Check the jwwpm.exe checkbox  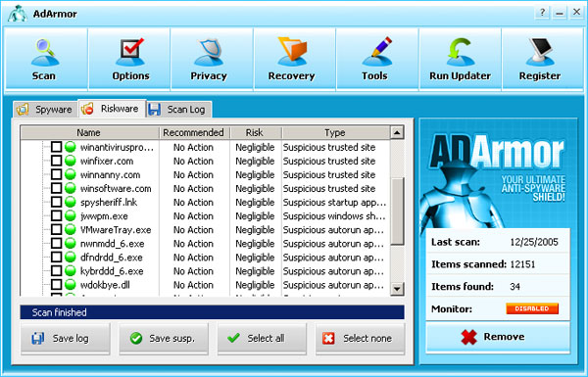(x=56, y=215)
